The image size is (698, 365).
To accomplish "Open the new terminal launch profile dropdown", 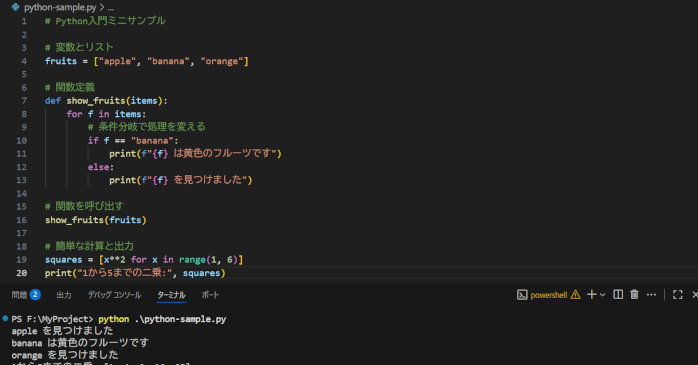I will click(603, 295).
